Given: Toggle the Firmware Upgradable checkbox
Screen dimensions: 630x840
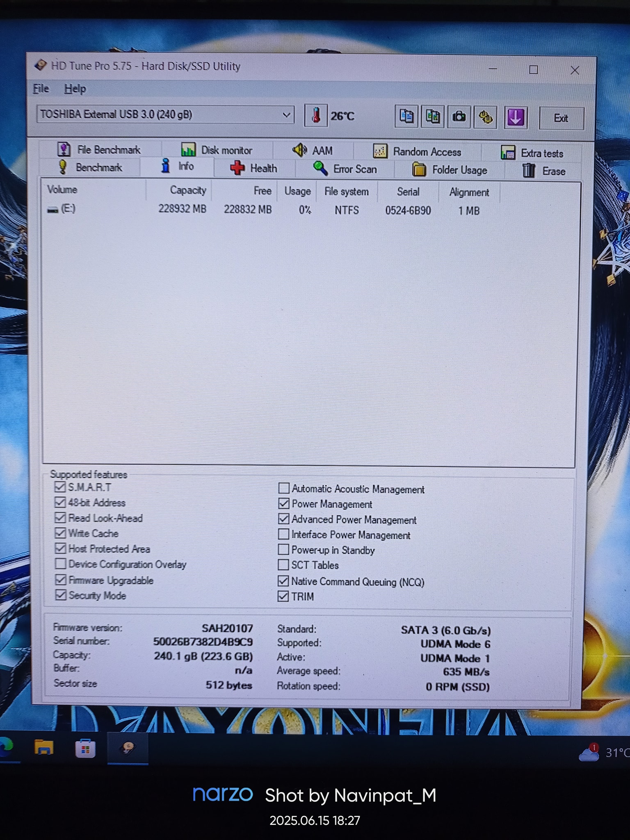Looking at the screenshot, I should tap(61, 580).
